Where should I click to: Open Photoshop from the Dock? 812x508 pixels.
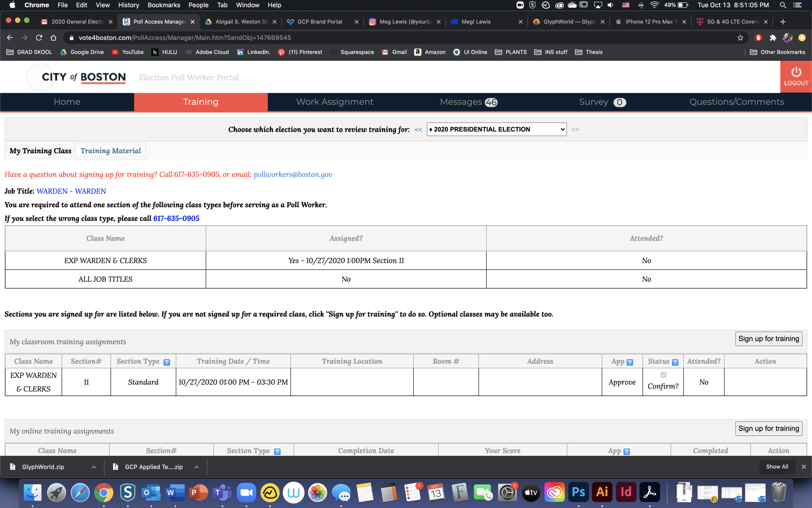[578, 492]
